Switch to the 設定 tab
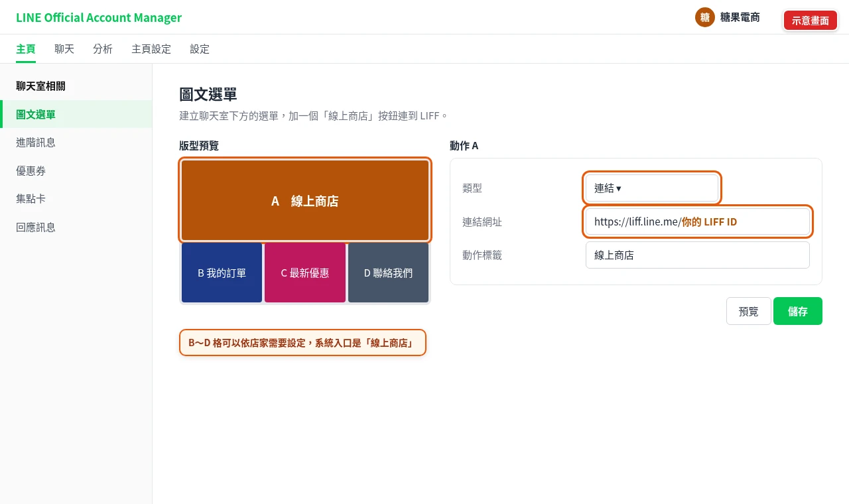This screenshot has width=849, height=504. (200, 49)
